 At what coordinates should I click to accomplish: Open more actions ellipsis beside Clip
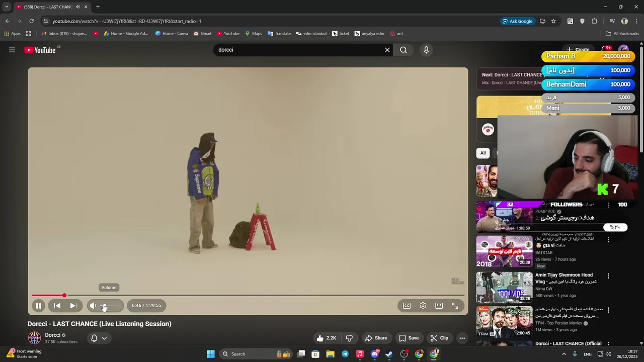pyautogui.click(x=462, y=338)
